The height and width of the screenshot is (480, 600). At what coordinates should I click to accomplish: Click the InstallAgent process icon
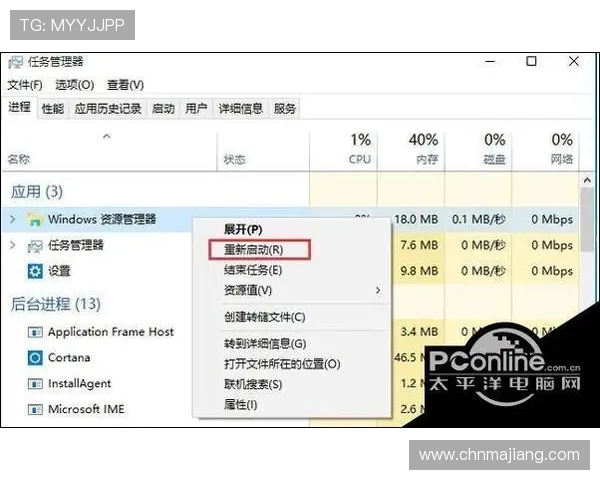pos(35,384)
